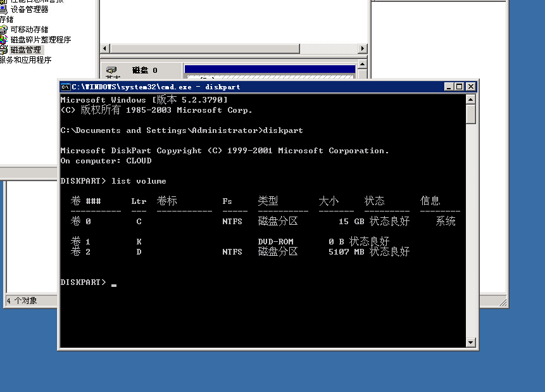The height and width of the screenshot is (392, 545).
Task: Click right arrow of horizontal scrollbar in Disk Management
Action: coord(363,49)
